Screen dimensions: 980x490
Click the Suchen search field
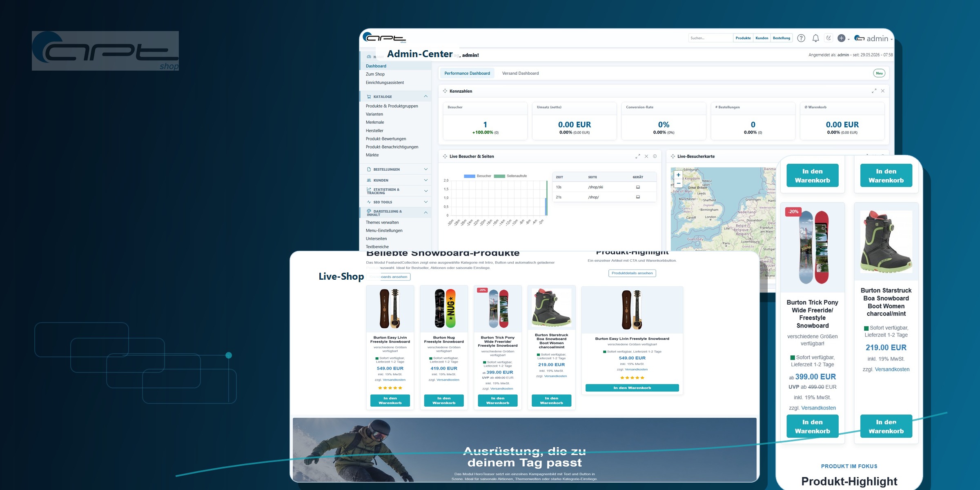click(x=710, y=38)
